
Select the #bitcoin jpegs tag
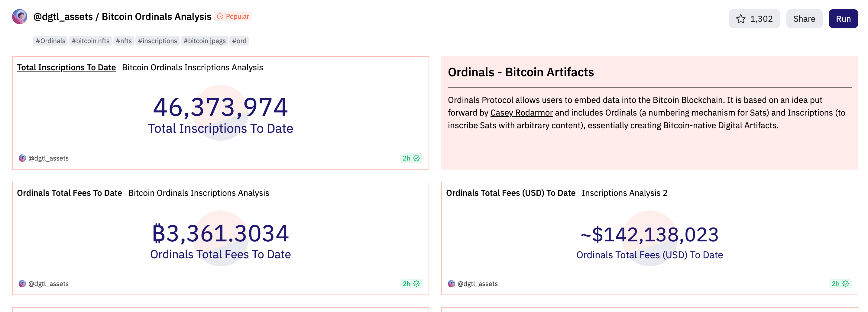pyautogui.click(x=205, y=41)
